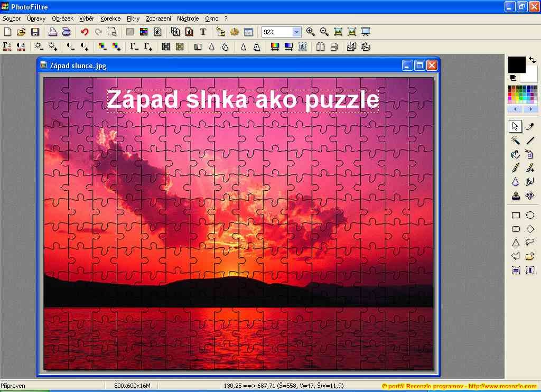This screenshot has width=541, height=392.
Task: Restore the Západ slunce.jpg document window
Action: point(419,65)
